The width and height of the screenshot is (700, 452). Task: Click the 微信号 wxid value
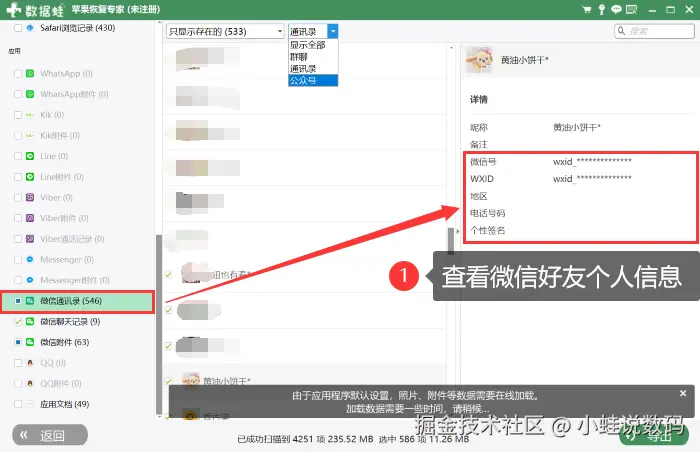pyautogui.click(x=592, y=161)
